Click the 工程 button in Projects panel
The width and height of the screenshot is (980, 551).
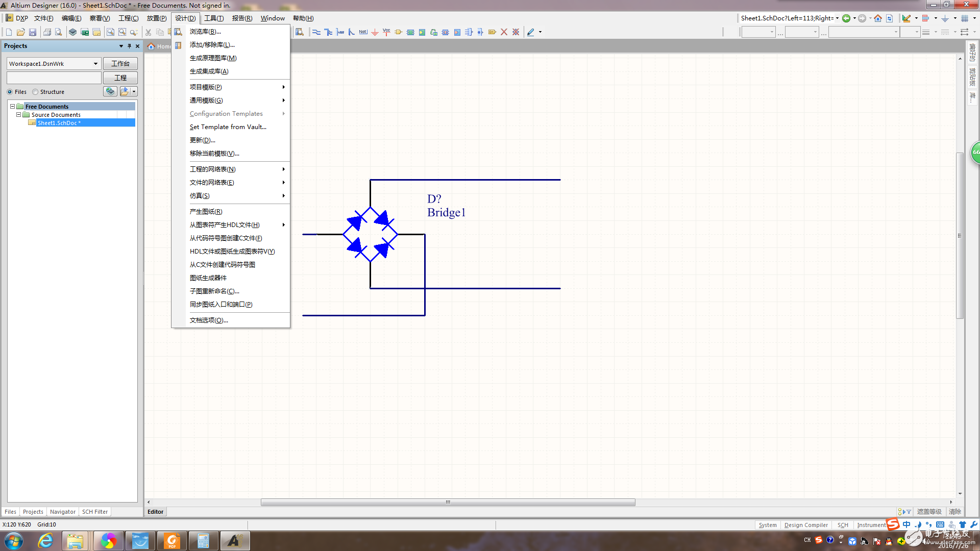120,78
